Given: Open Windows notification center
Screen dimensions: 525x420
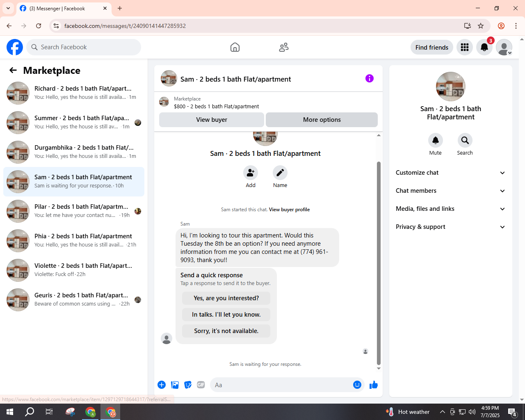Looking at the screenshot, I should click(x=512, y=412).
